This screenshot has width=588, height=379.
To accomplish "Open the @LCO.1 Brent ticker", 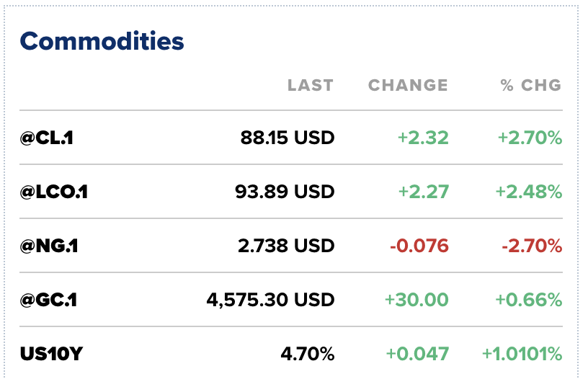I will (x=53, y=192).
